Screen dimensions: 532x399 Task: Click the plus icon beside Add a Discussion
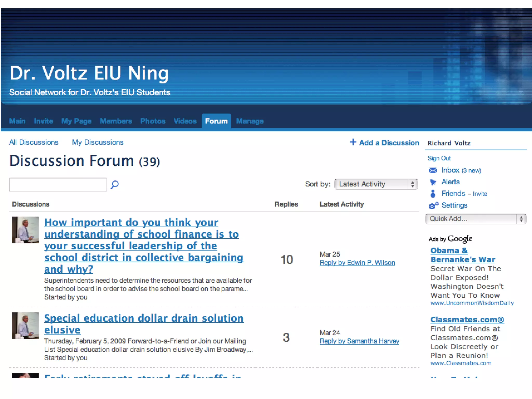pyautogui.click(x=353, y=142)
